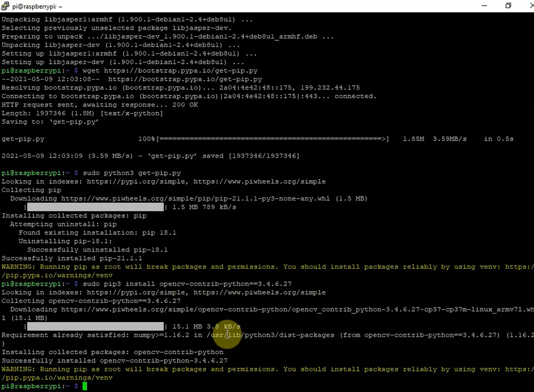The image size is (534, 392).
Task: Click 'Successfully uninstalled pip-18.1' line
Action: (97, 250)
